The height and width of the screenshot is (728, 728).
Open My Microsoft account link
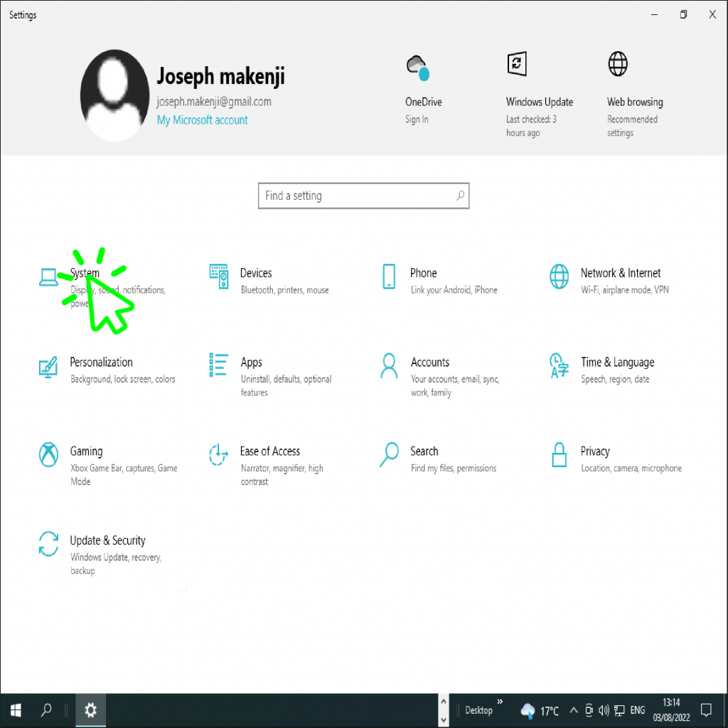pos(202,120)
